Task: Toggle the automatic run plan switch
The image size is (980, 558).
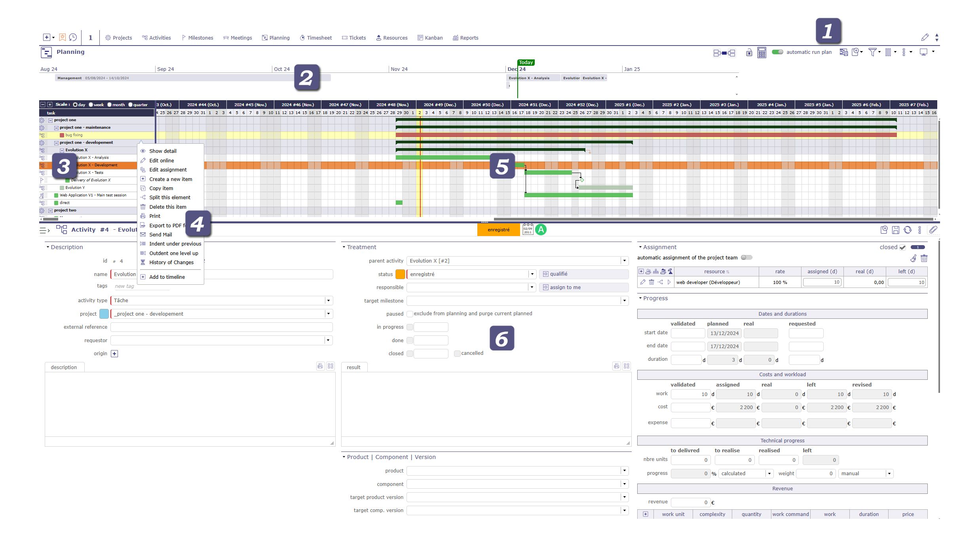Action: pos(777,52)
